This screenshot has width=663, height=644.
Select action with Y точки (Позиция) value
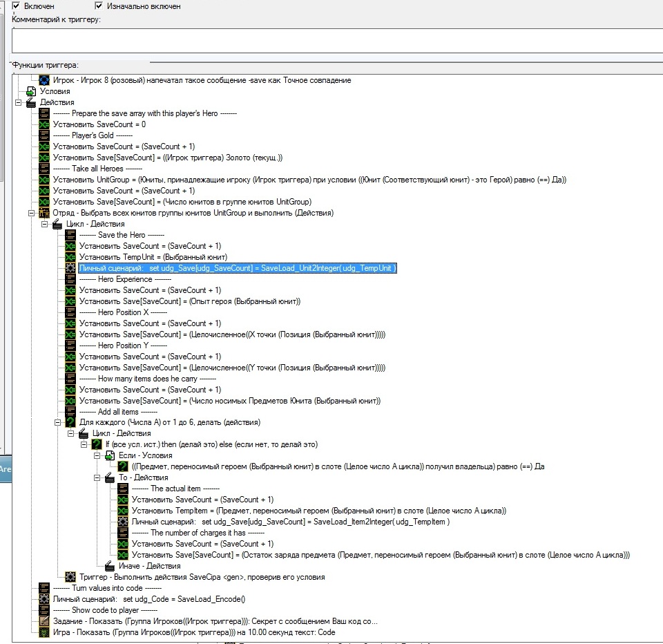(x=232, y=368)
